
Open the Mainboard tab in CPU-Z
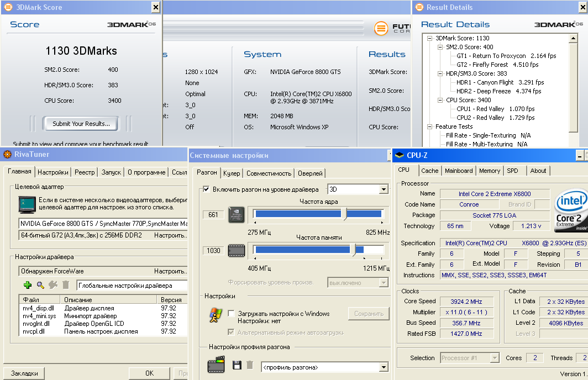coord(459,171)
